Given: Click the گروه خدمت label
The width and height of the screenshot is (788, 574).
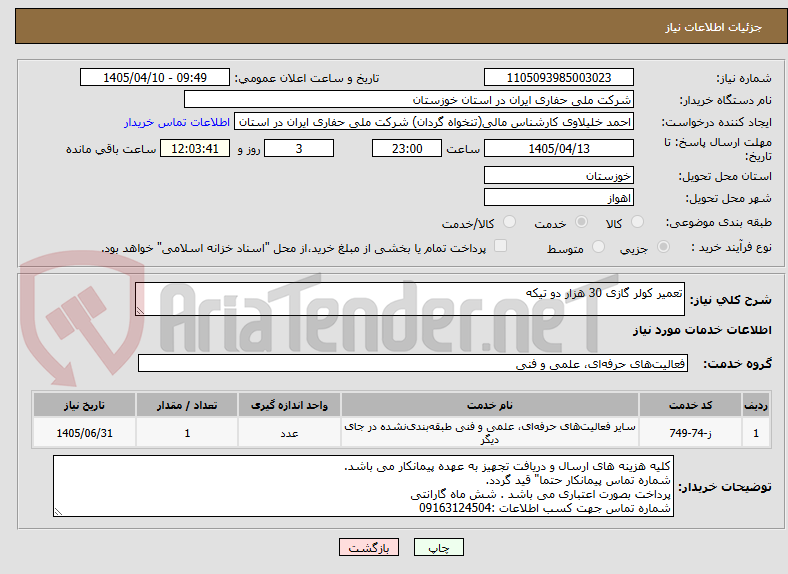Looking at the screenshot, I should 737,363.
